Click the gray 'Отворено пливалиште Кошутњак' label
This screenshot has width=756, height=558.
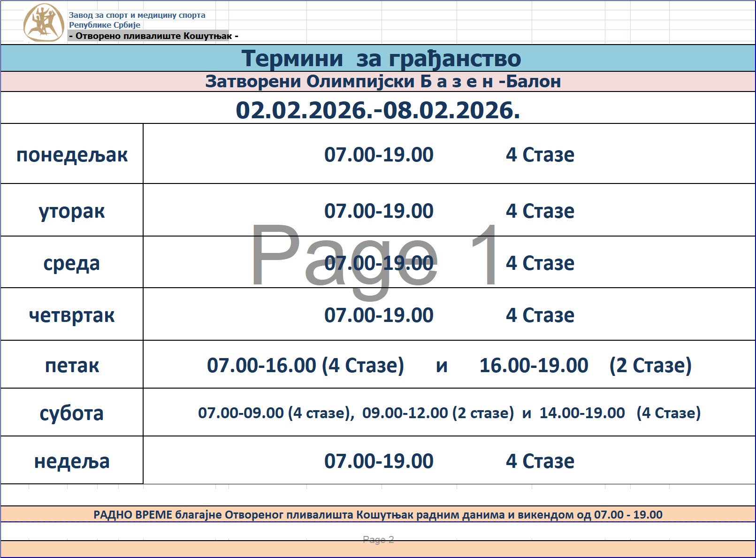(153, 36)
